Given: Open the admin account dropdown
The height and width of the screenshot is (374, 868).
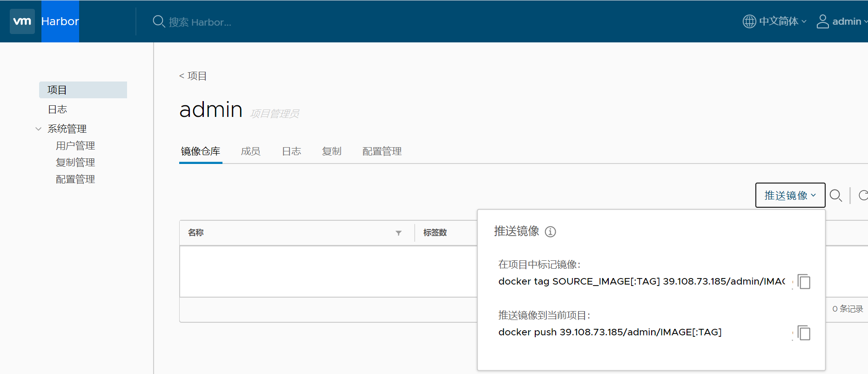Looking at the screenshot, I should click(x=849, y=21).
